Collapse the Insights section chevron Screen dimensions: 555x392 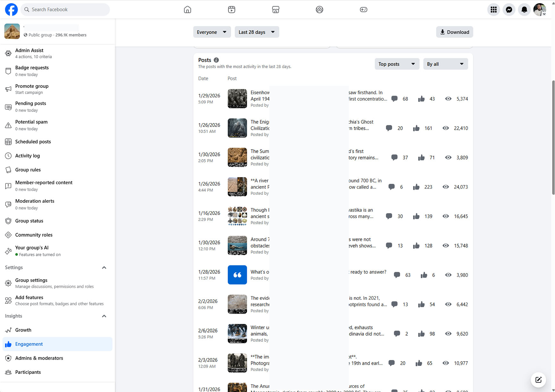pyautogui.click(x=104, y=316)
